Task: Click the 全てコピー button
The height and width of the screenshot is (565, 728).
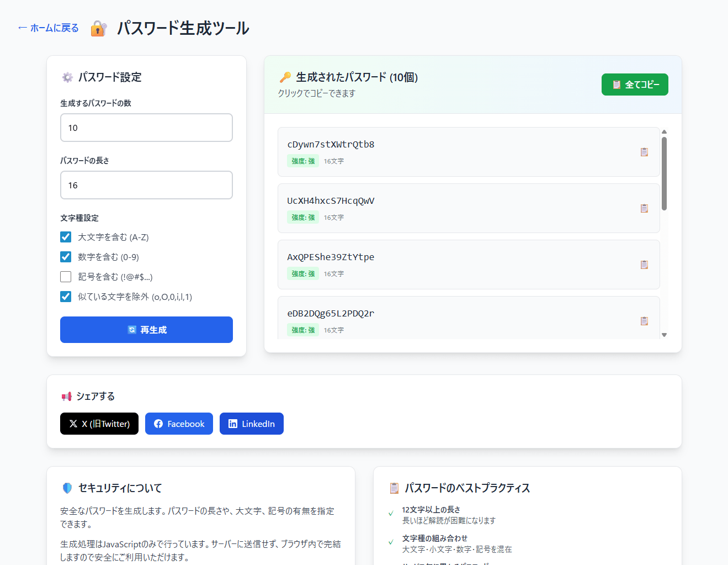Action: point(634,85)
